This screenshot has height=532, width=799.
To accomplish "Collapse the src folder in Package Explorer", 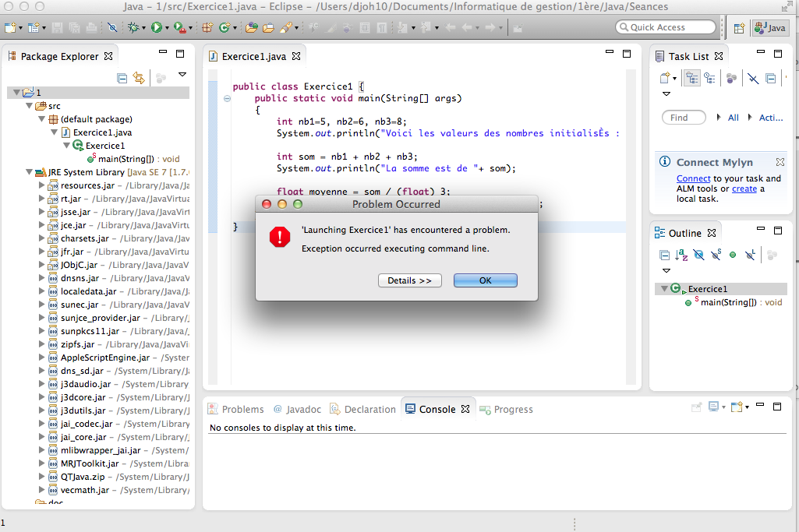I will click(29, 105).
